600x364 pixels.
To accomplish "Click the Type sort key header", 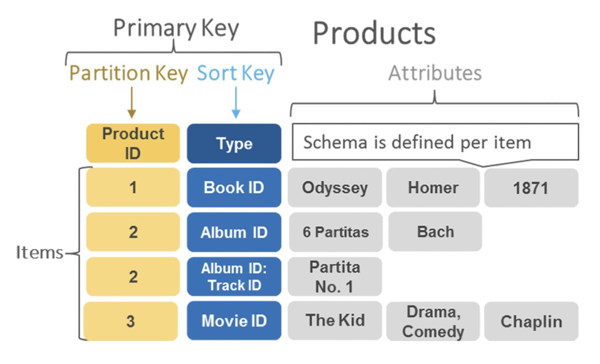I will pos(234,143).
